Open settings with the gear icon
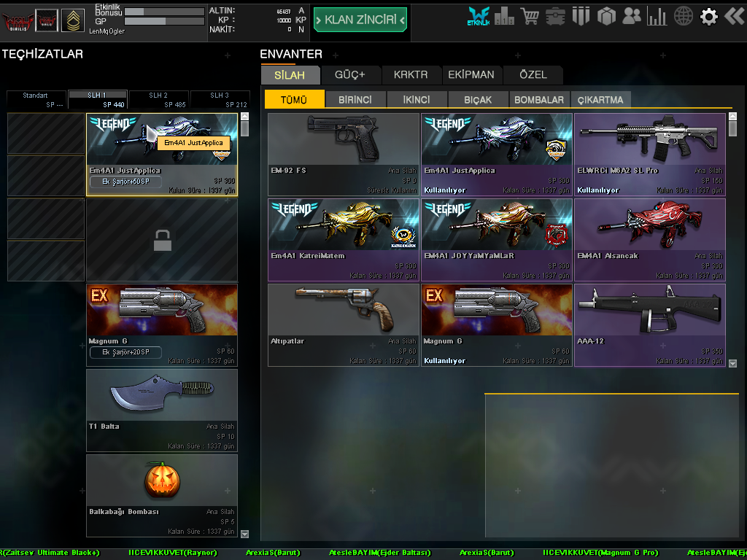Image resolution: width=747 pixels, height=560 pixels. point(708,17)
